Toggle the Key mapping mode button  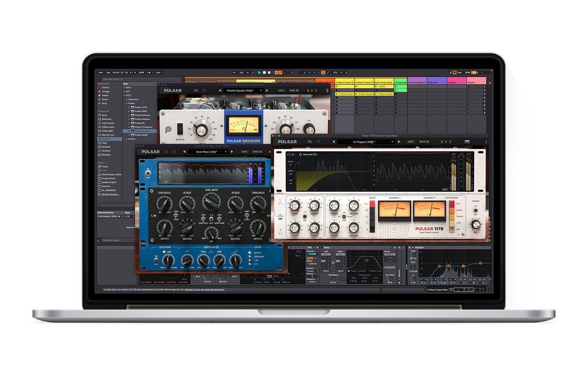pyautogui.click(x=459, y=72)
